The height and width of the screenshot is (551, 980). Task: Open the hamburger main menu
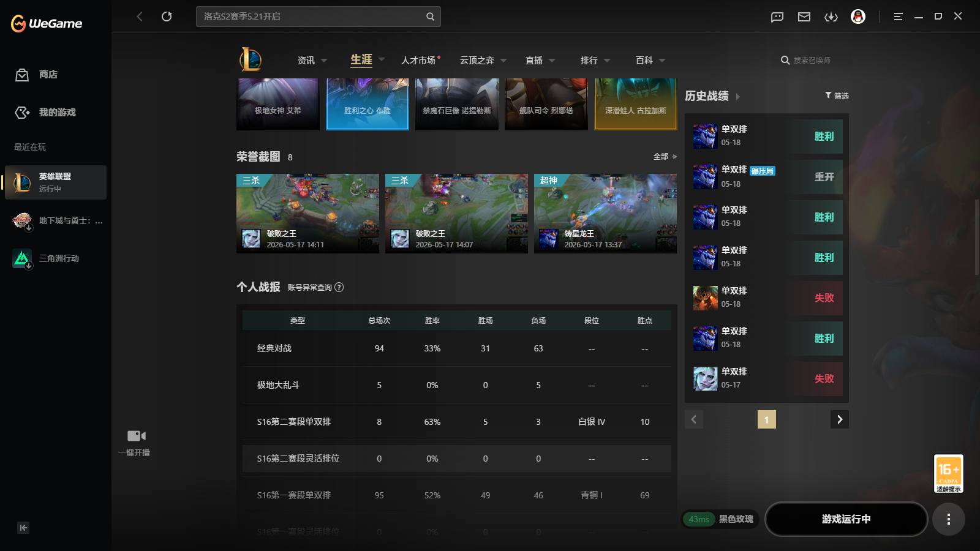(898, 17)
